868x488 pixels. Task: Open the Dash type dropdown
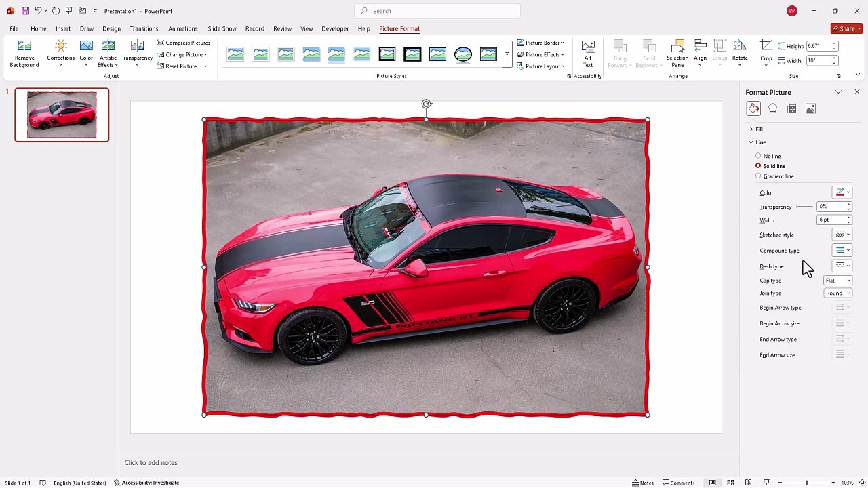tap(842, 266)
